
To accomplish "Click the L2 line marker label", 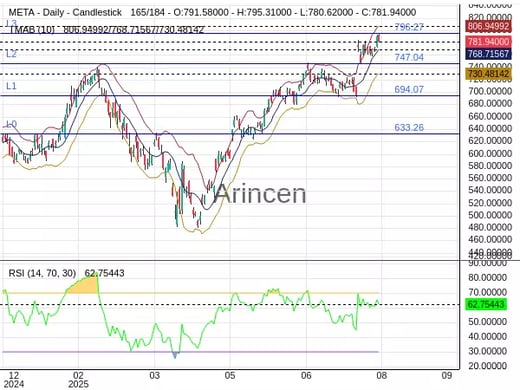I will click(x=11, y=54).
